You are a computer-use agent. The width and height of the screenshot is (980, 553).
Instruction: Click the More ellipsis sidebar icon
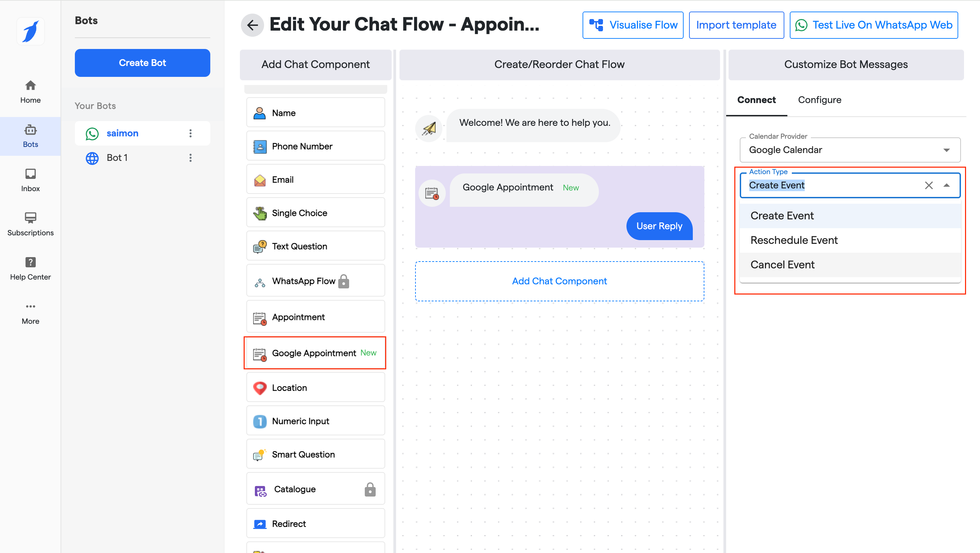coord(30,306)
